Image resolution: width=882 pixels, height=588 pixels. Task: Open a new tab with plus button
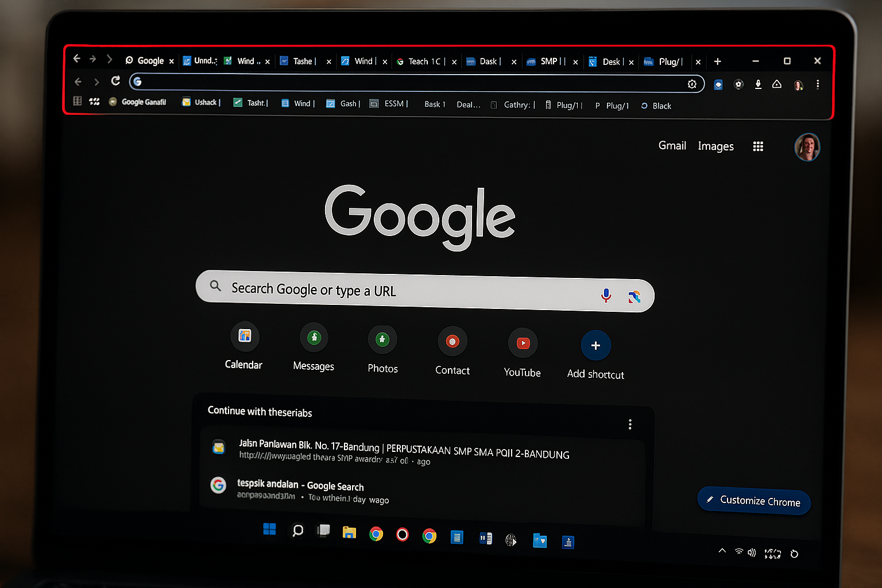(717, 61)
